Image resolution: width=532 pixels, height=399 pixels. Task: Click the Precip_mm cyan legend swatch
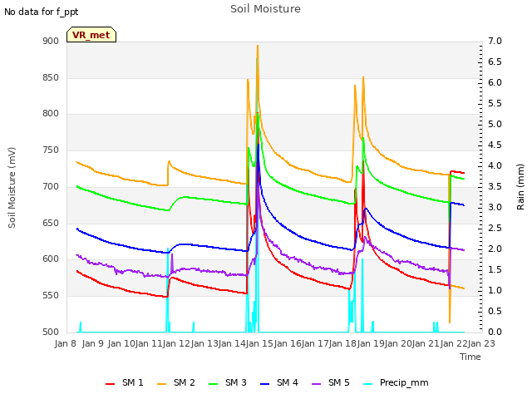pyautogui.click(x=368, y=384)
